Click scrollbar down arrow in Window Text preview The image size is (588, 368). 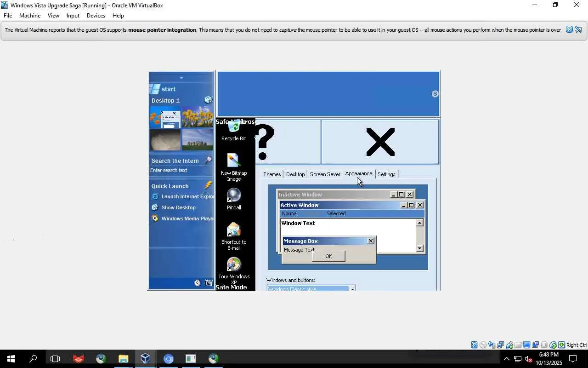[x=419, y=248]
